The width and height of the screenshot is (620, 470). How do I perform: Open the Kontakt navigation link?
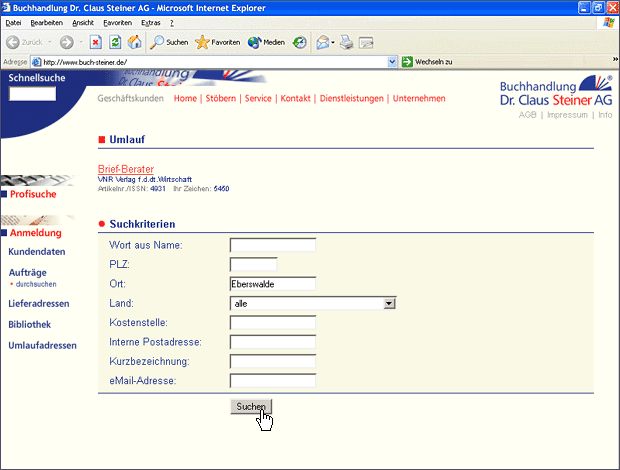click(295, 98)
